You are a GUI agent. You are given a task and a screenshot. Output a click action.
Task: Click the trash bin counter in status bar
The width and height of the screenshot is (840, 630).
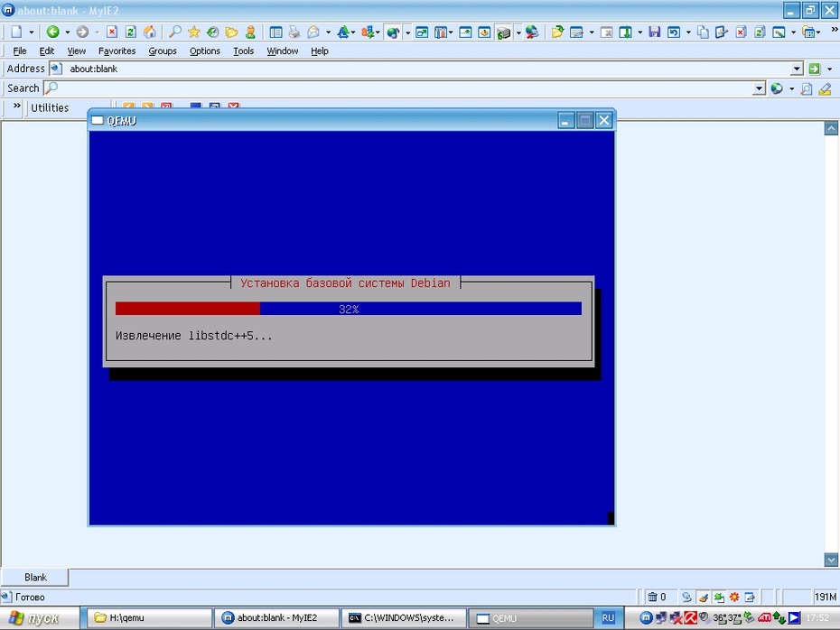(x=657, y=597)
